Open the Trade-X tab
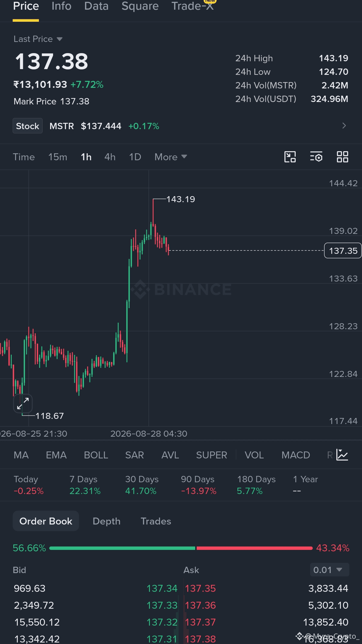The width and height of the screenshot is (362, 644). (192, 6)
